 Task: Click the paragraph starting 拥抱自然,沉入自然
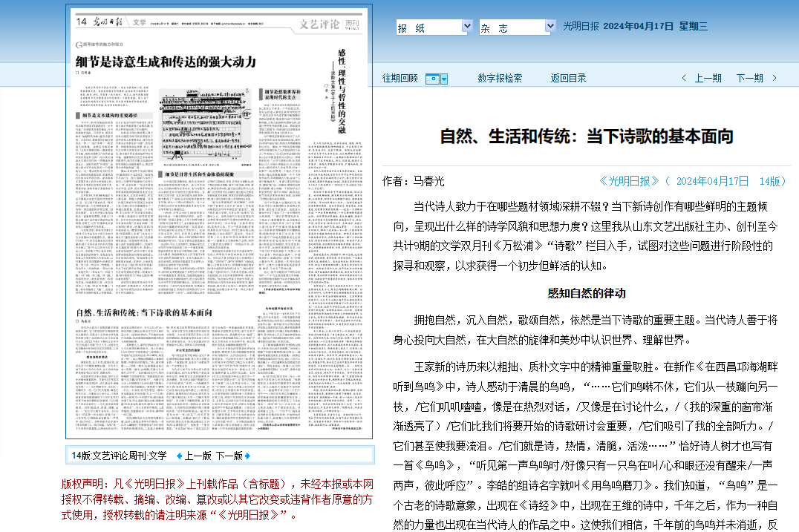pos(585,330)
